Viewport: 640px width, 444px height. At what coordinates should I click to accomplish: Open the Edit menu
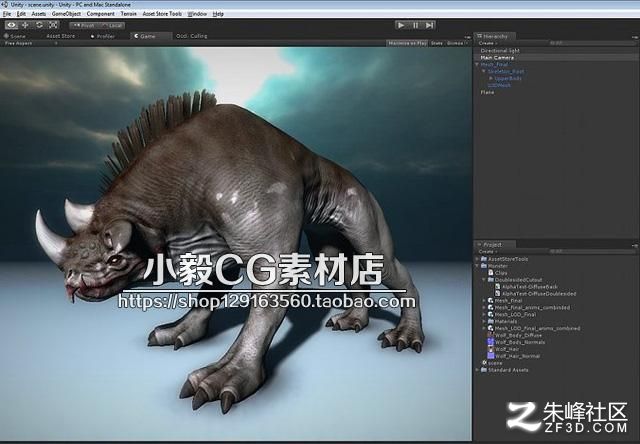tap(21, 14)
